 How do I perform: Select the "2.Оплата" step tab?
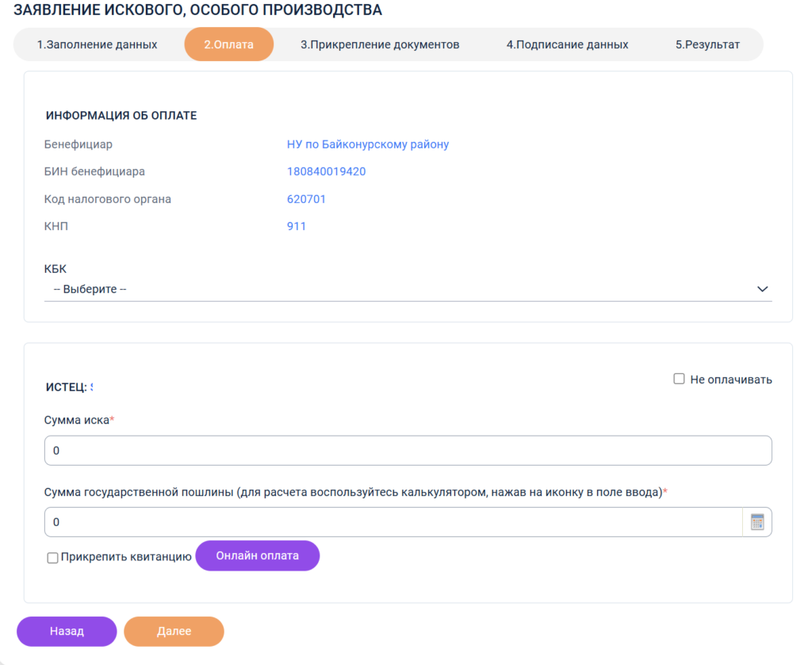[x=229, y=44]
